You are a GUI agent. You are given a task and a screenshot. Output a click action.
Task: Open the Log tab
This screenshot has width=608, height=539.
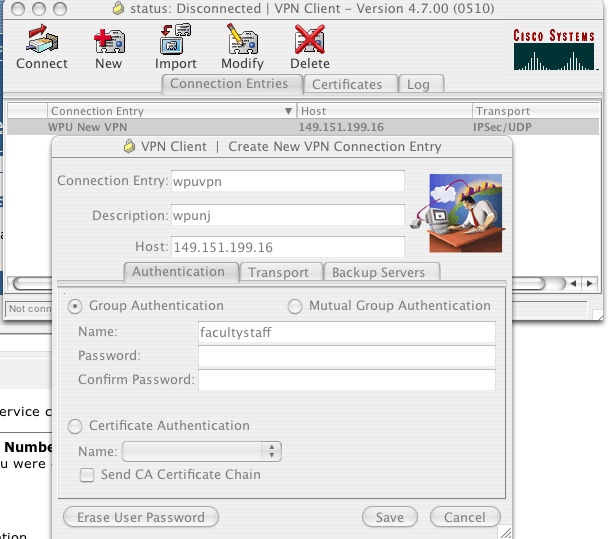[x=421, y=84]
